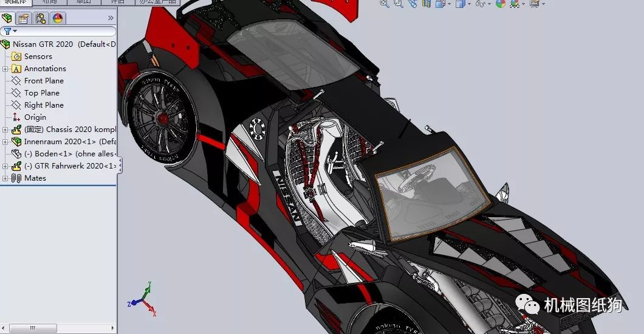
Task: Expand the Mates folder
Action: tap(5, 178)
